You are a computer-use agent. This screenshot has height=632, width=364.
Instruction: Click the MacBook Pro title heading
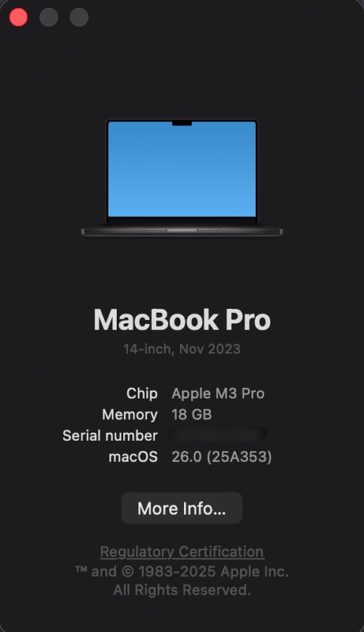click(x=182, y=320)
